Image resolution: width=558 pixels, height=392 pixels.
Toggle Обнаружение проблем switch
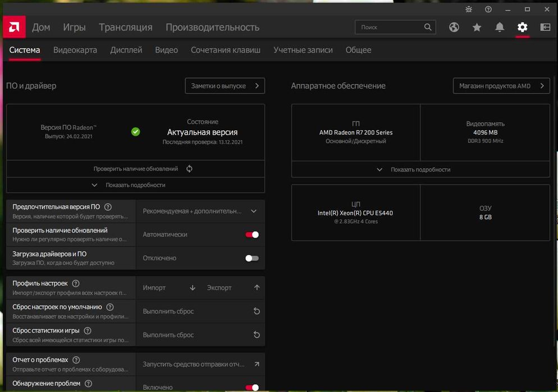[252, 388]
